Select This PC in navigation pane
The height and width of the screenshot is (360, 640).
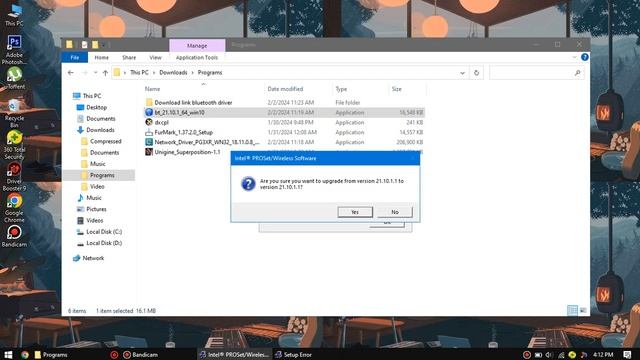91,96
